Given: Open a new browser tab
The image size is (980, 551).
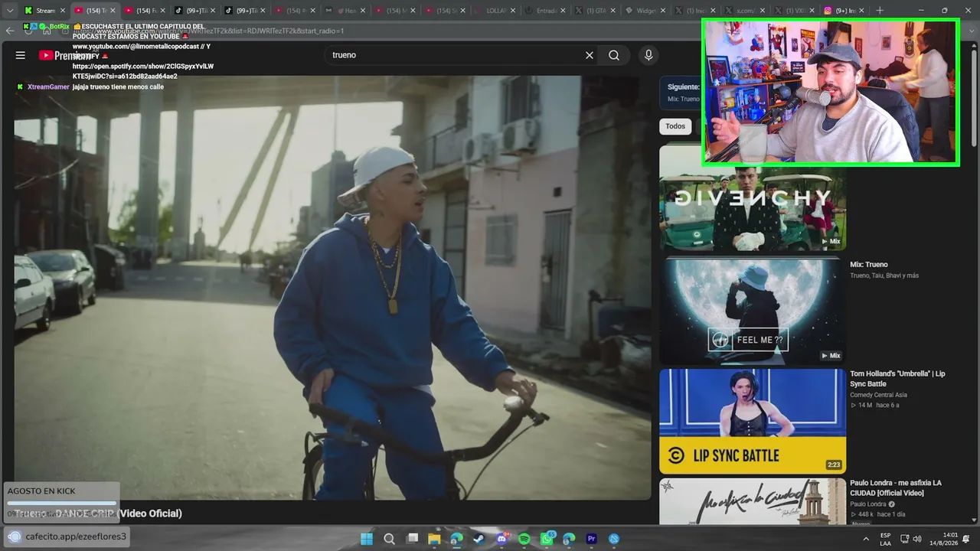Looking at the screenshot, I should (x=880, y=11).
